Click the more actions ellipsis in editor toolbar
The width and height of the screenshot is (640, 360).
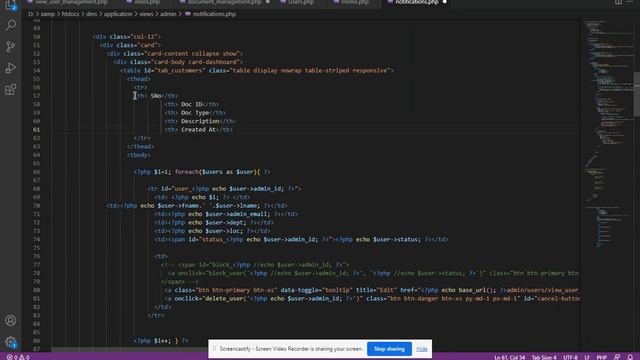tap(630, 2)
